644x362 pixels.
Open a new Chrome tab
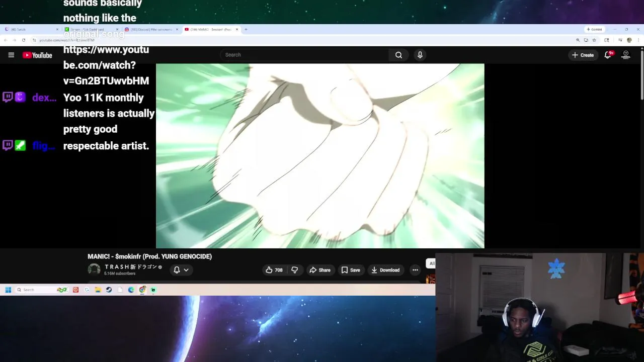[x=246, y=29]
